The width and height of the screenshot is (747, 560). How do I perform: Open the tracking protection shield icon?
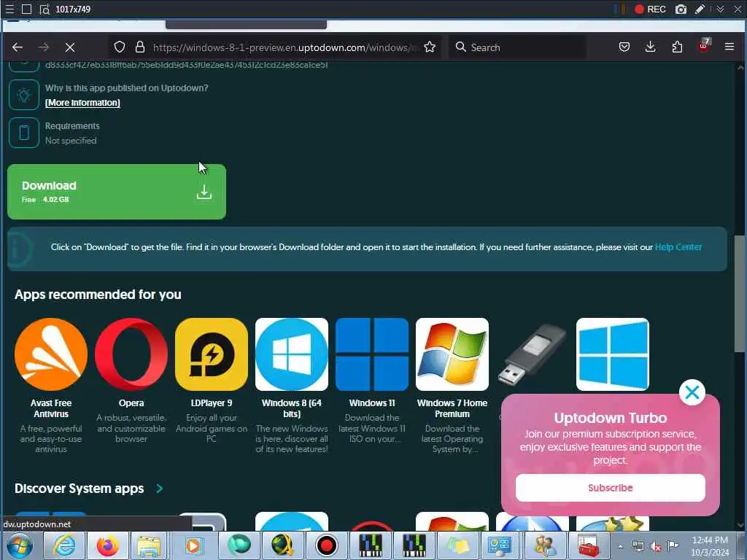120,47
